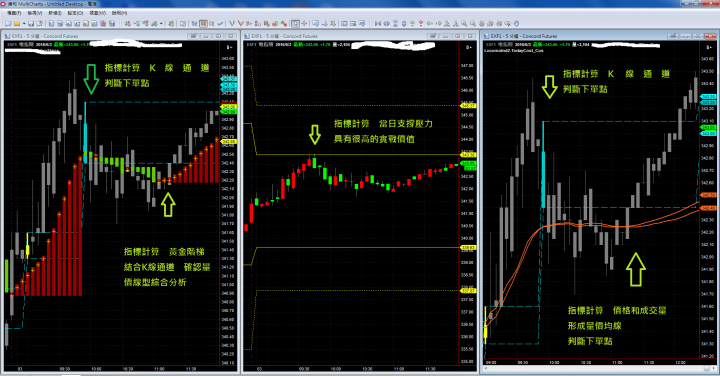Image resolution: width=720 pixels, height=376 pixels.
Task: Click the save-all icon next to floppy disk
Action: tap(39, 23)
